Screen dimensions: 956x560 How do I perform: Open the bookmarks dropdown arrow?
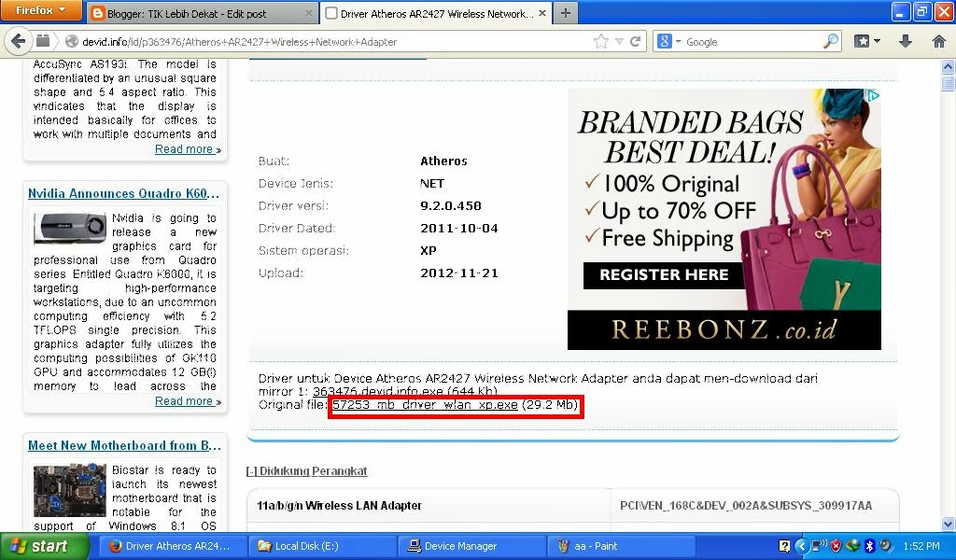click(x=878, y=42)
